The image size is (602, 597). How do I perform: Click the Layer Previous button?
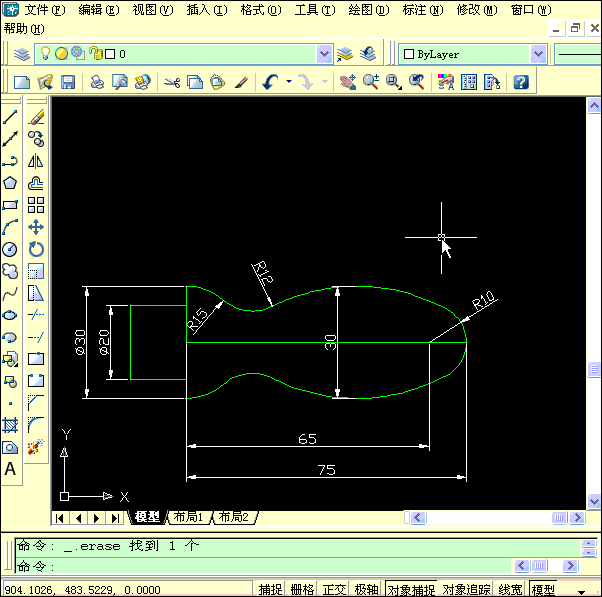[x=368, y=54]
